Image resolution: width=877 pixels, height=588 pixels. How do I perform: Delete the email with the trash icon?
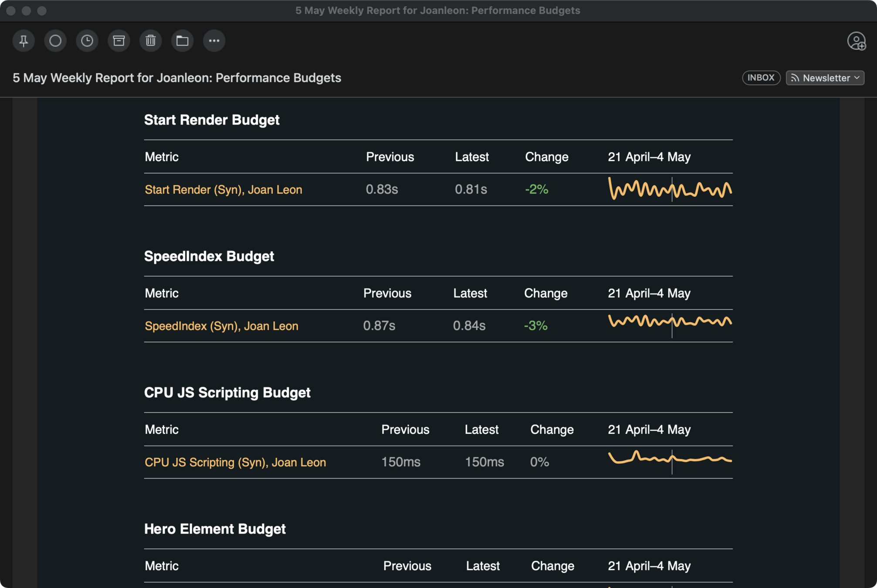click(151, 41)
